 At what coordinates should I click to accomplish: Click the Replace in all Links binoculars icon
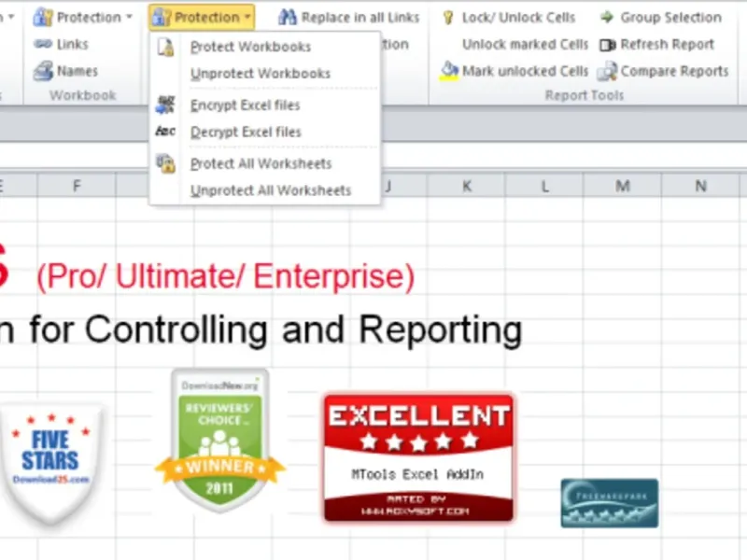click(288, 18)
